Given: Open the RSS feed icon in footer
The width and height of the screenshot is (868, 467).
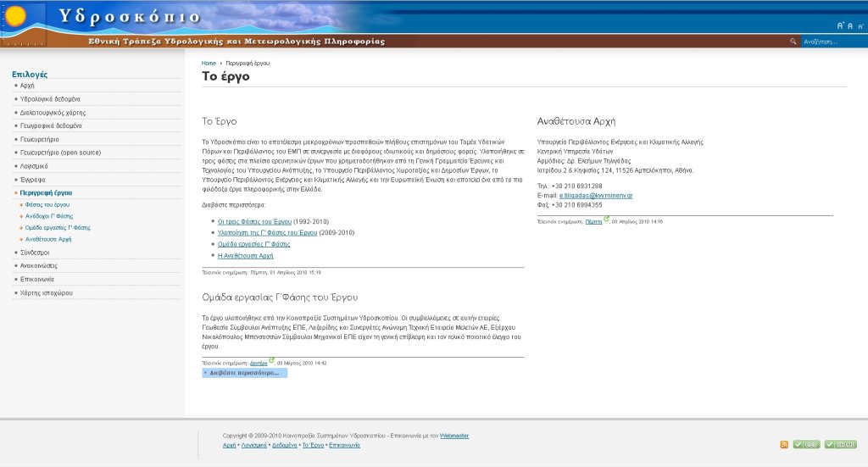Looking at the screenshot, I should pyautogui.click(x=784, y=444).
